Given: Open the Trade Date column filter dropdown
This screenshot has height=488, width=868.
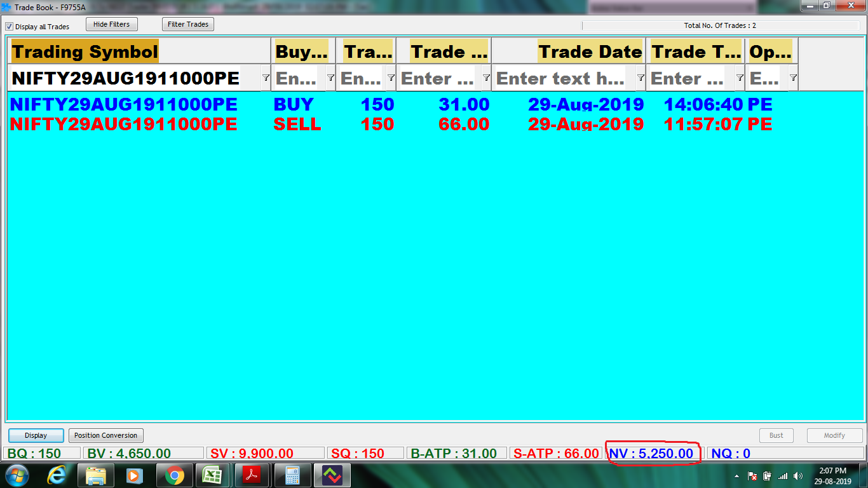Looking at the screenshot, I should click(641, 78).
